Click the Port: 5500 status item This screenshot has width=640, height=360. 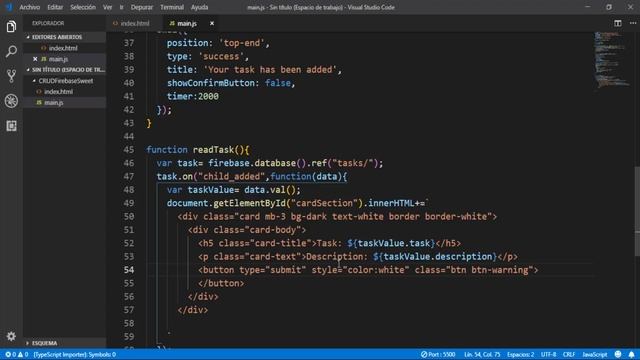pos(438,354)
